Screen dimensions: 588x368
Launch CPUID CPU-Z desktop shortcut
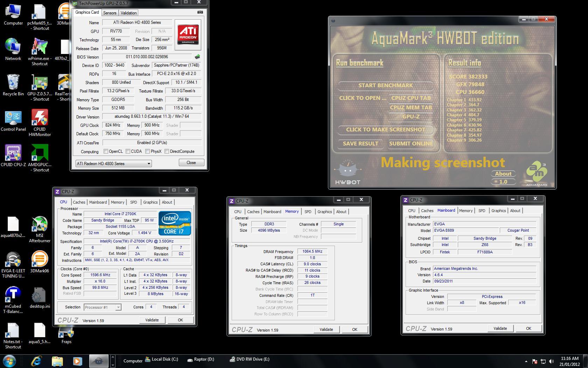coord(13,156)
